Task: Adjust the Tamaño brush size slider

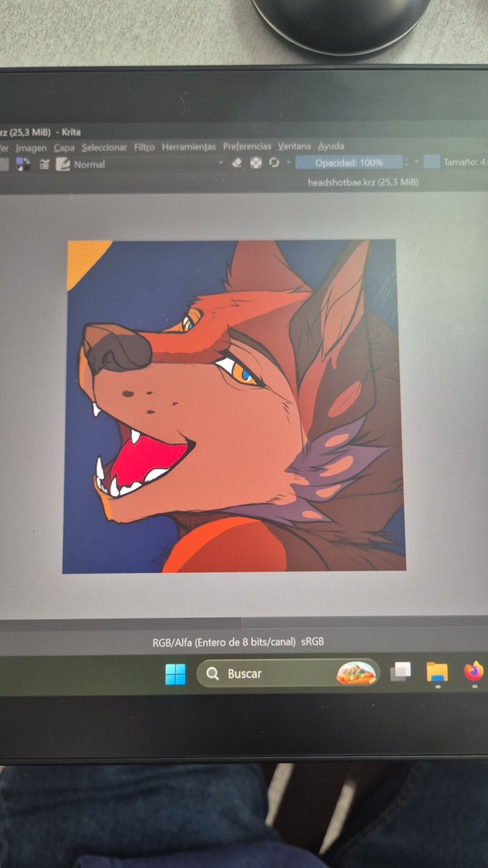Action: pos(455,162)
